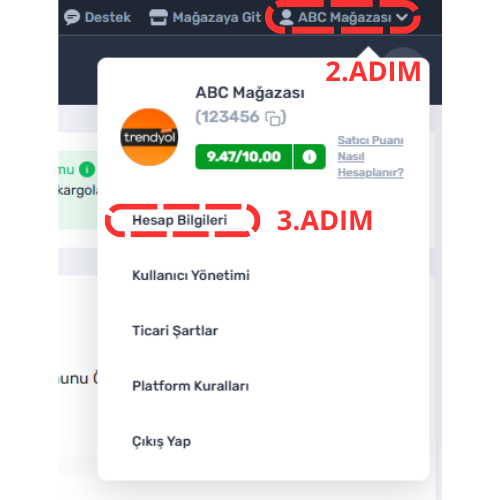
Task: Copy seller ID 123456 with copy icon
Action: 273,118
